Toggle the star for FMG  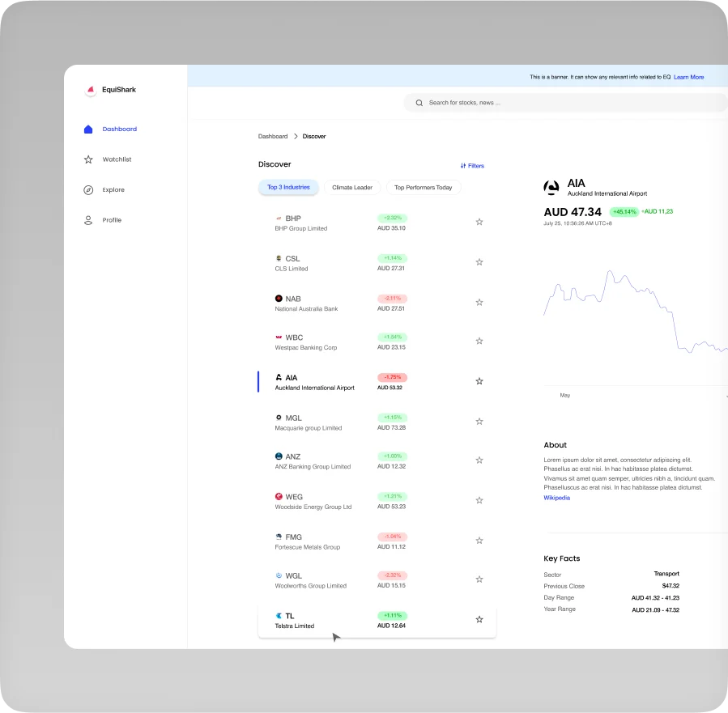[479, 541]
